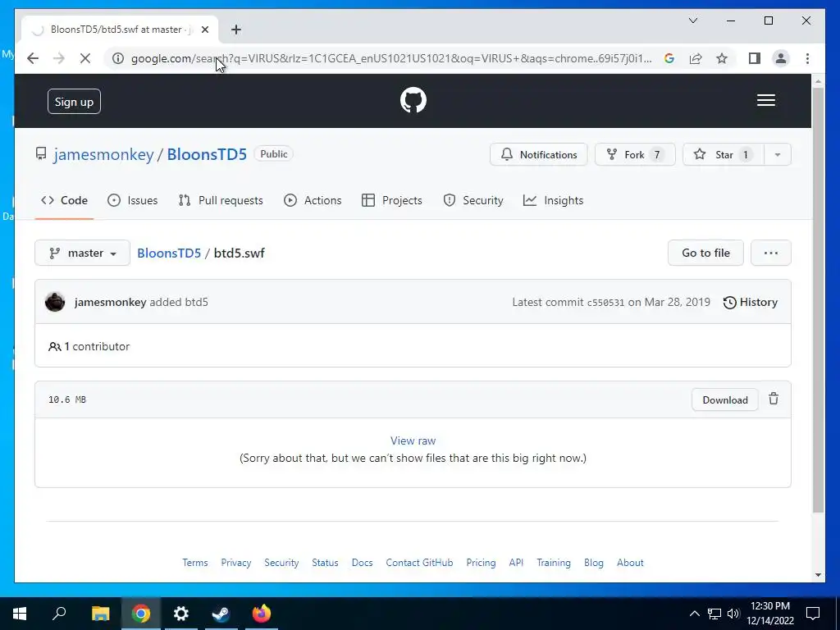
Task: Open the Pricing footer link
Action: 481,563
